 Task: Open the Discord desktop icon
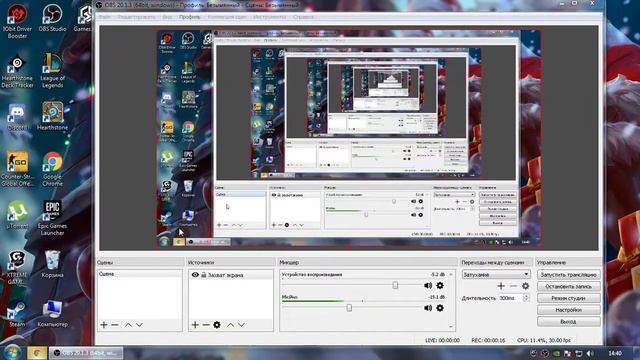(17, 117)
